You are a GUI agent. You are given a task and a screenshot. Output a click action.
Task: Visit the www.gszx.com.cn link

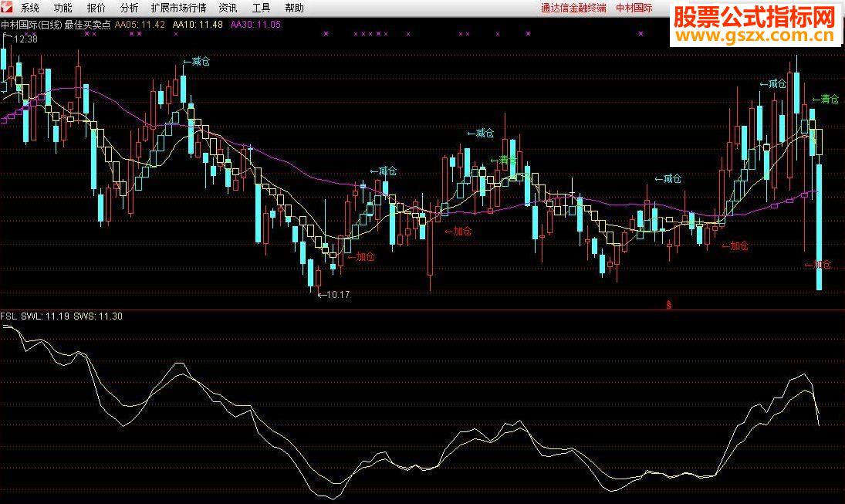pyautogui.click(x=755, y=36)
